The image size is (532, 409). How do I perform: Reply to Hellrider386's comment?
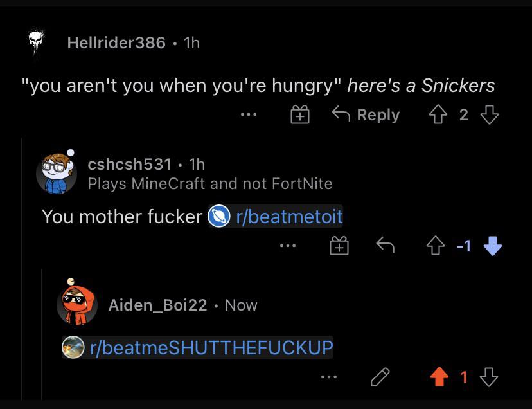pyautogui.click(x=366, y=114)
